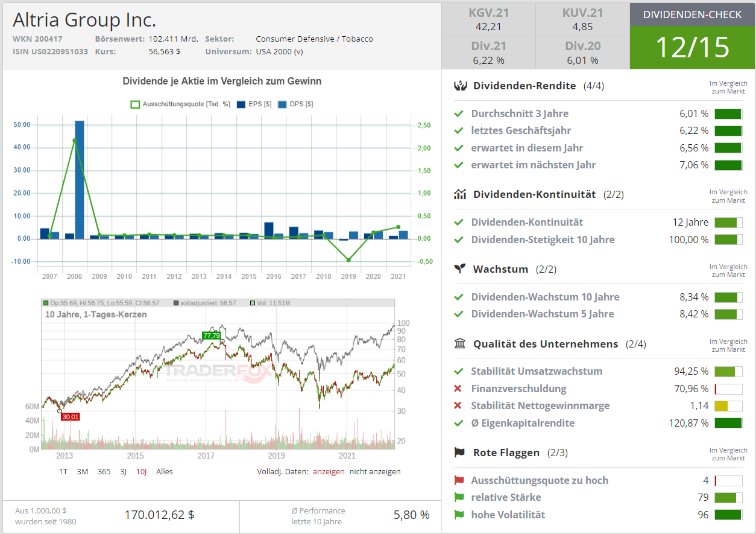Viewport: 756px width, 534px height.
Task: Click the chart title Dividende je Aktie
Action: point(222,81)
